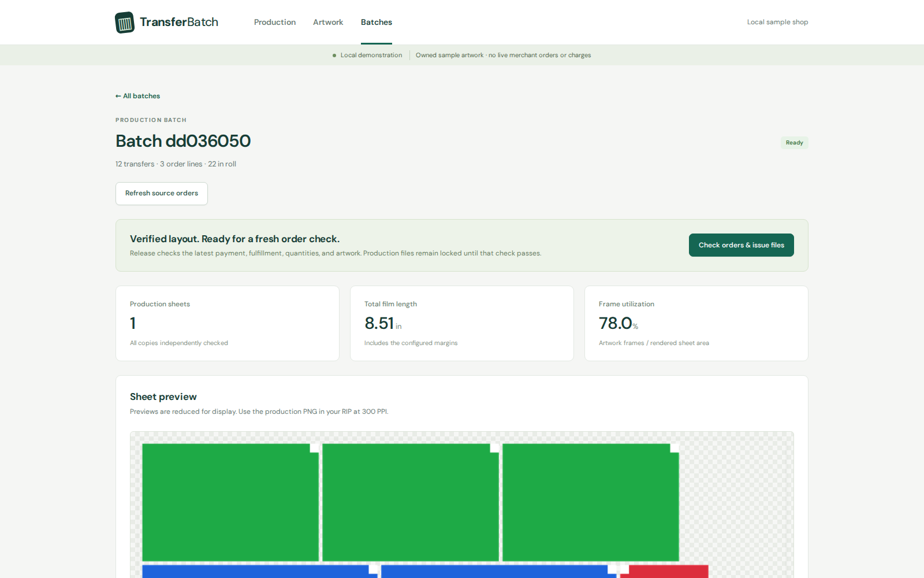Click the Refresh source orders button

(162, 194)
